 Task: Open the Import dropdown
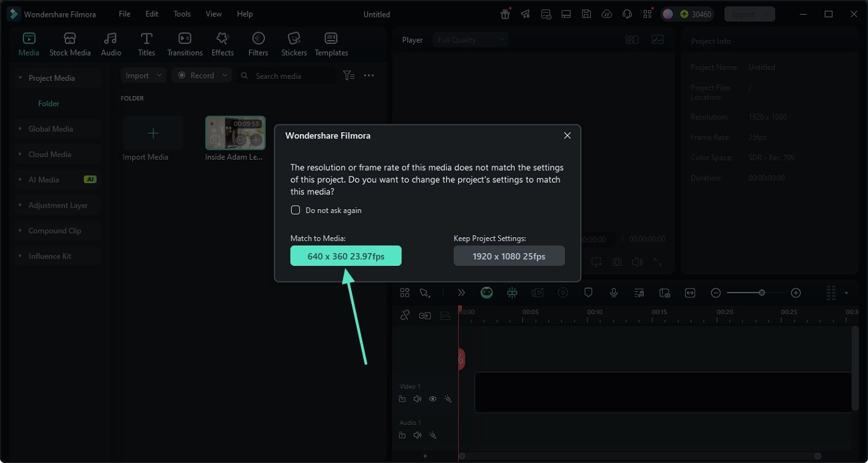[x=144, y=75]
